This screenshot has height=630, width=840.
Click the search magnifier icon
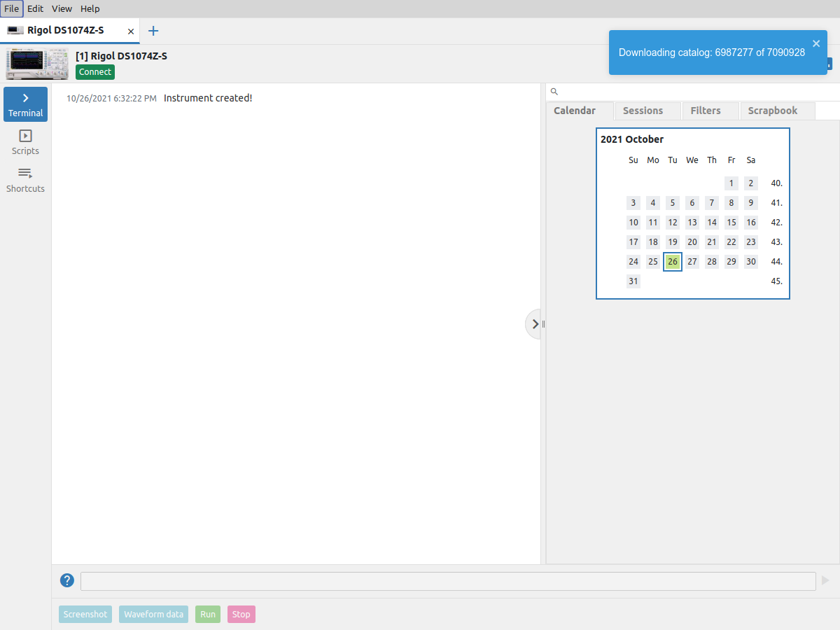coord(554,92)
